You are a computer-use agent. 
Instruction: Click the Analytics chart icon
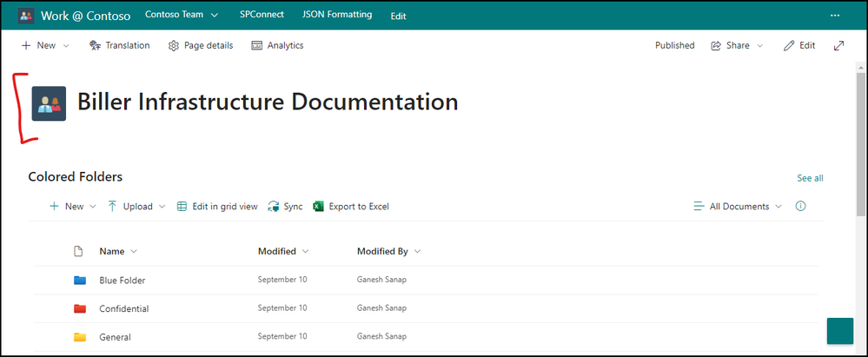pos(257,46)
